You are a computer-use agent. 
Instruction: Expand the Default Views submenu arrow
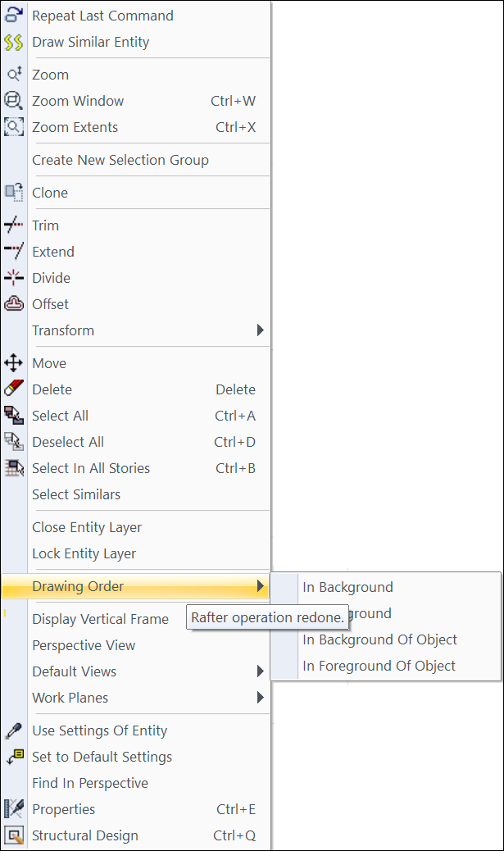point(261,671)
